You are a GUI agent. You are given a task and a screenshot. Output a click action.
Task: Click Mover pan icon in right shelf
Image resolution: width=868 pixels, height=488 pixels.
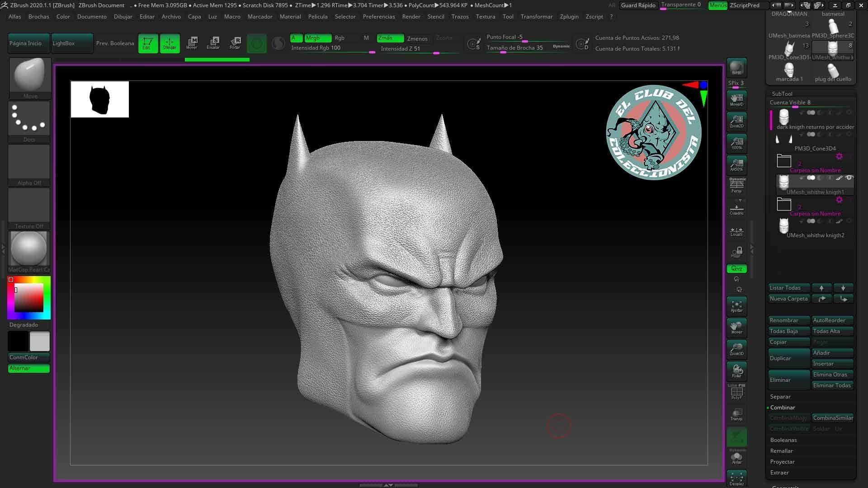[x=736, y=328]
